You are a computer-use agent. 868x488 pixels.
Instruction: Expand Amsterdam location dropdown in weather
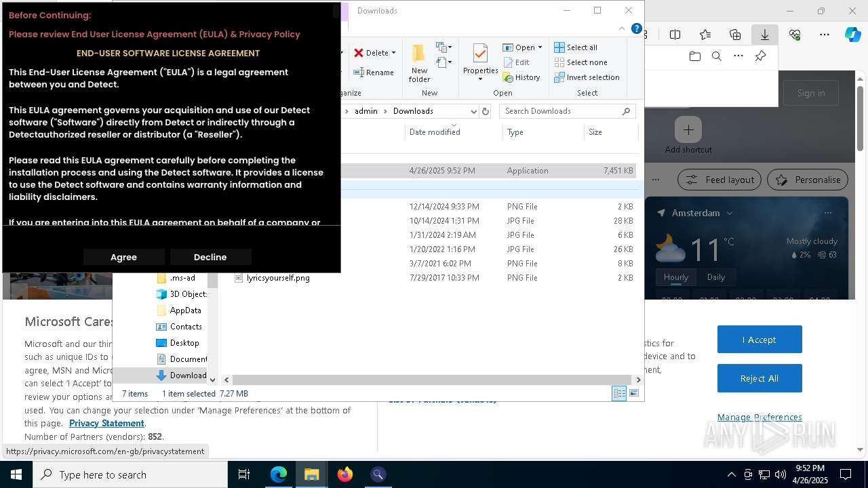730,213
